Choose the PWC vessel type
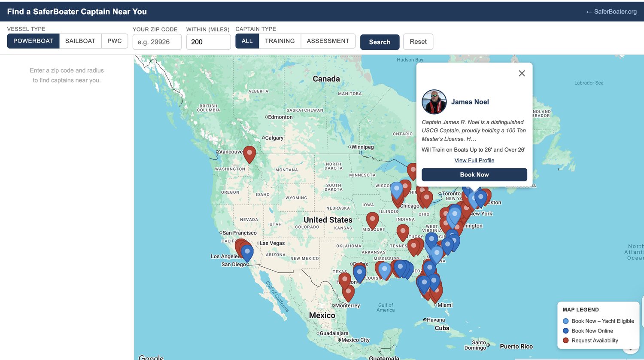The width and height of the screenshot is (644, 360). click(x=115, y=41)
